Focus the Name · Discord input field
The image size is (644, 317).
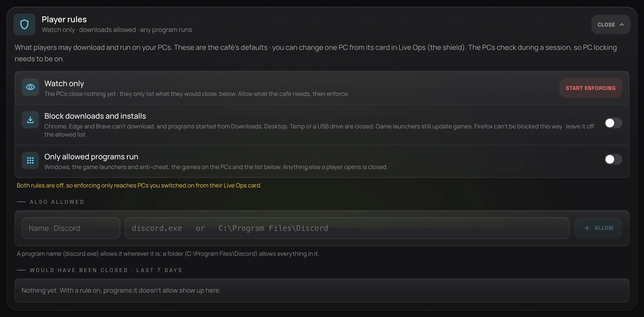coord(71,228)
